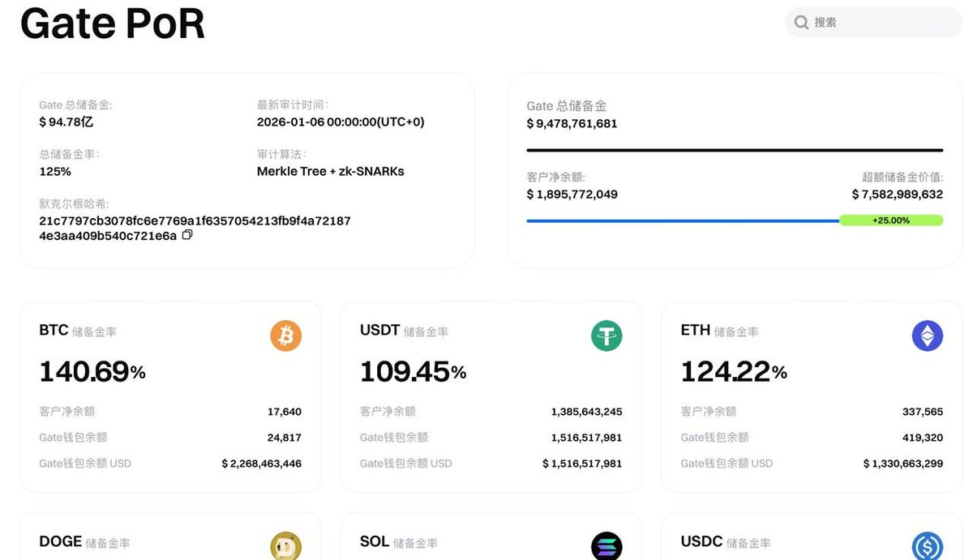Select ETH customer net balance 337,565
973x560 pixels.
[923, 412]
